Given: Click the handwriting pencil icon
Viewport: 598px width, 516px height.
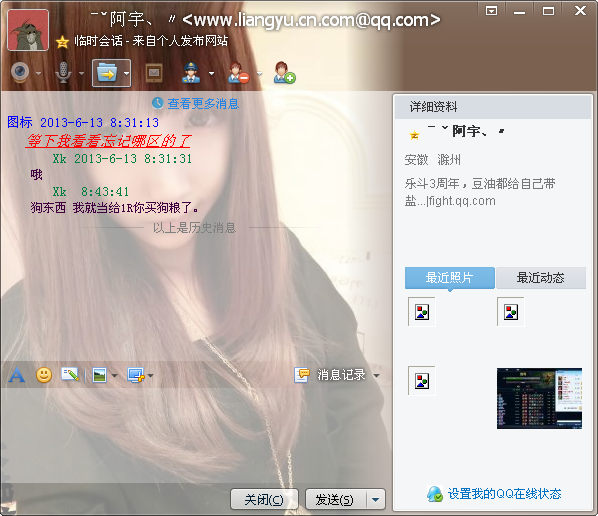Looking at the screenshot, I should click(70, 375).
